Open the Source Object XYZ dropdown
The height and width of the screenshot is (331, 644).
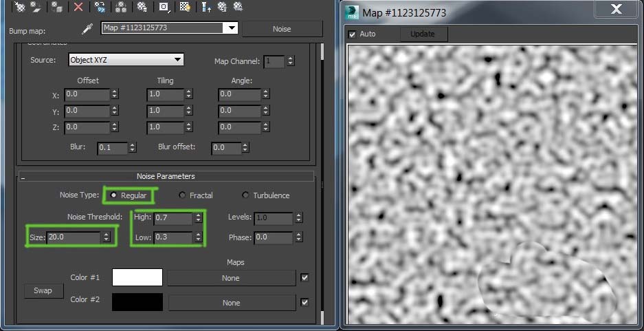pos(126,60)
